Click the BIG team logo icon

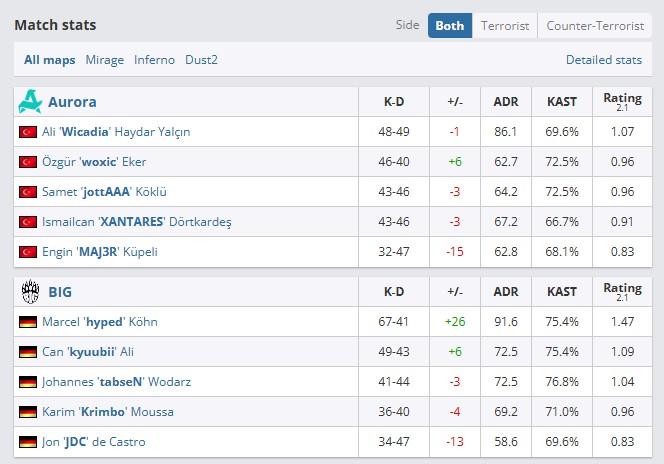coord(30,292)
